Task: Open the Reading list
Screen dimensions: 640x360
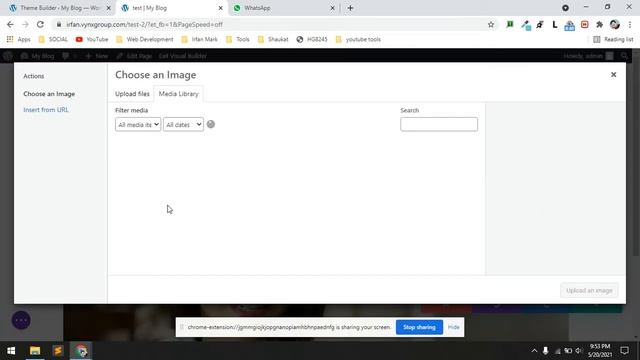Action: [613, 40]
